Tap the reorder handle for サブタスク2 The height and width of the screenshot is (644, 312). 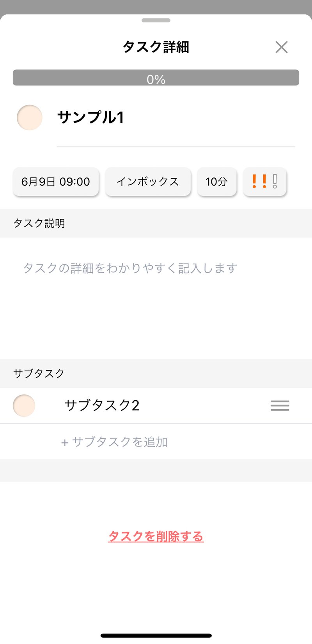(280, 406)
